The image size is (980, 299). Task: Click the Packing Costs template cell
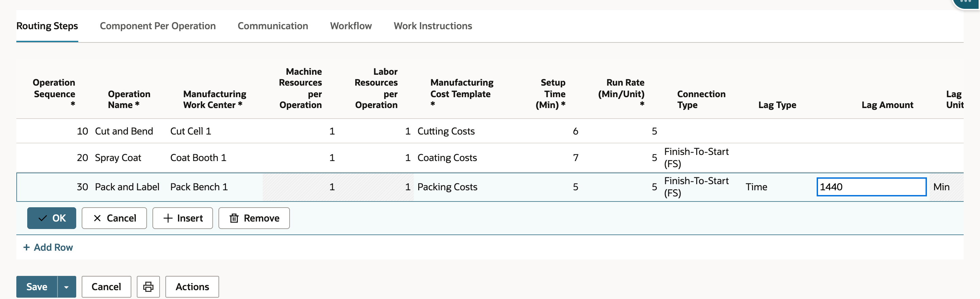[447, 187]
